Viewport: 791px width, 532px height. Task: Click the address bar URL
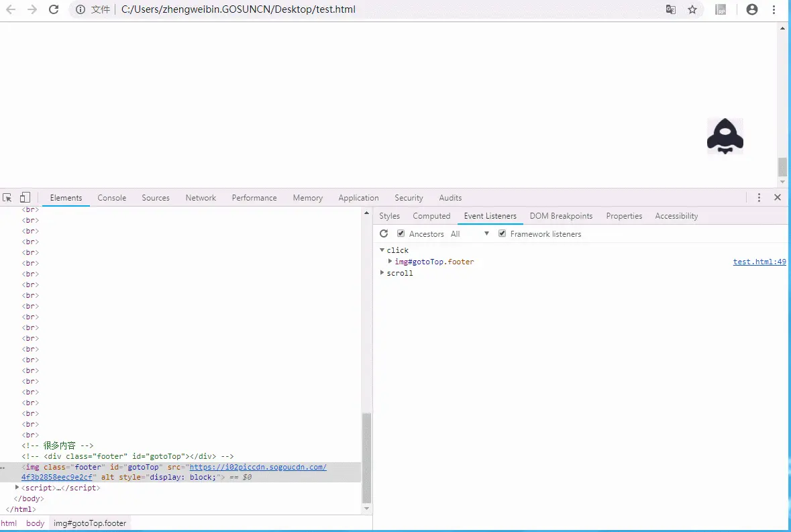point(238,9)
